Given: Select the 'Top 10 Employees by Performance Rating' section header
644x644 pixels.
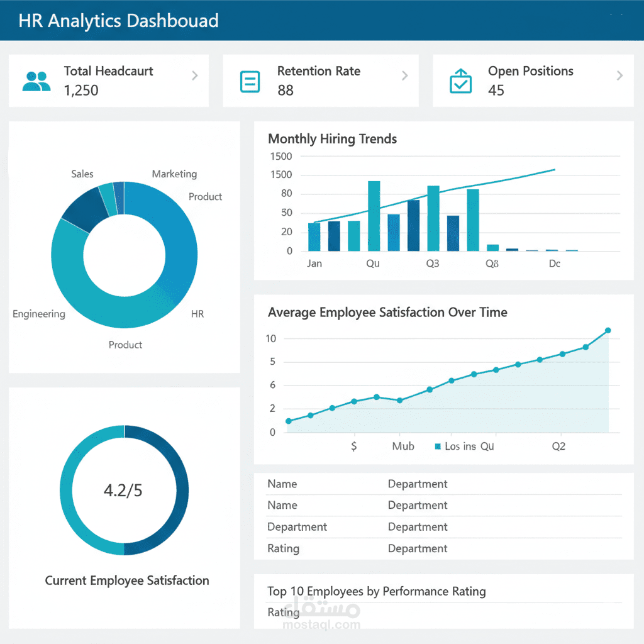Looking at the screenshot, I should pos(376,591).
